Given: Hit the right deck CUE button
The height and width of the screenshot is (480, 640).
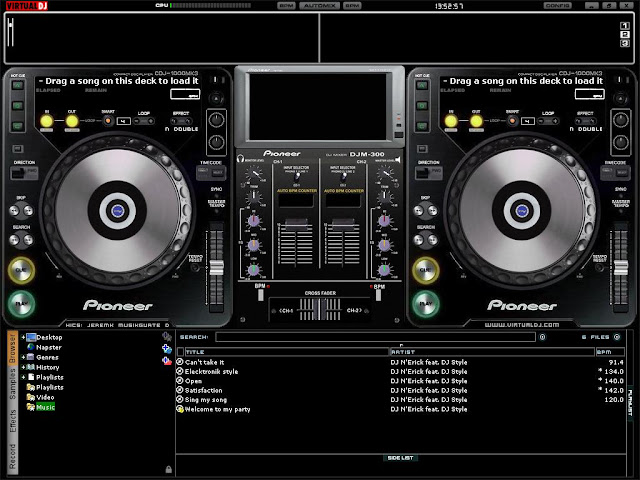Looking at the screenshot, I should click(x=425, y=270).
